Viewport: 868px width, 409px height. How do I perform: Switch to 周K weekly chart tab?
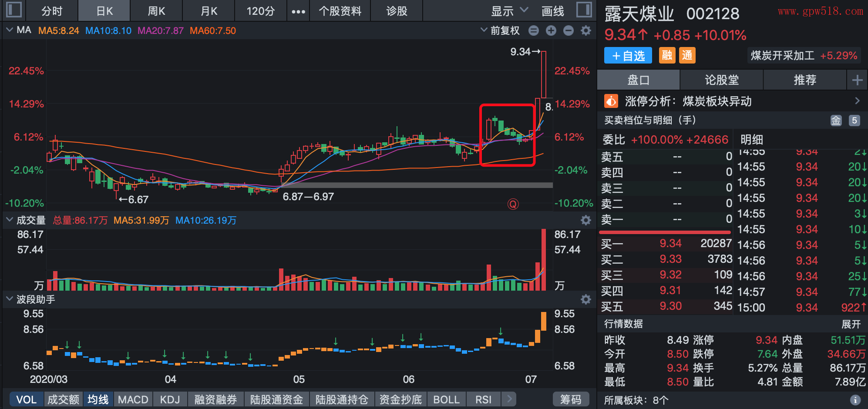156,11
